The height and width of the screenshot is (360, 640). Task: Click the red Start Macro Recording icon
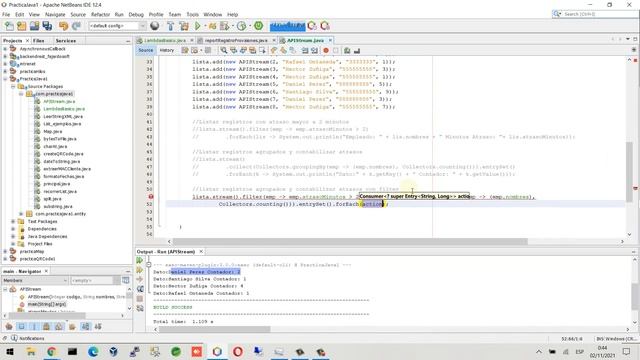tap(326, 51)
